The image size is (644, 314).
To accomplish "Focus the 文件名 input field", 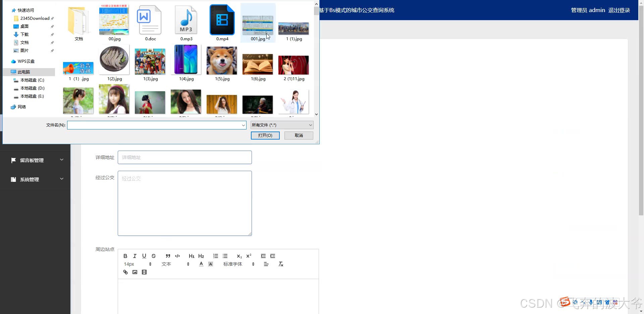I will coord(154,125).
